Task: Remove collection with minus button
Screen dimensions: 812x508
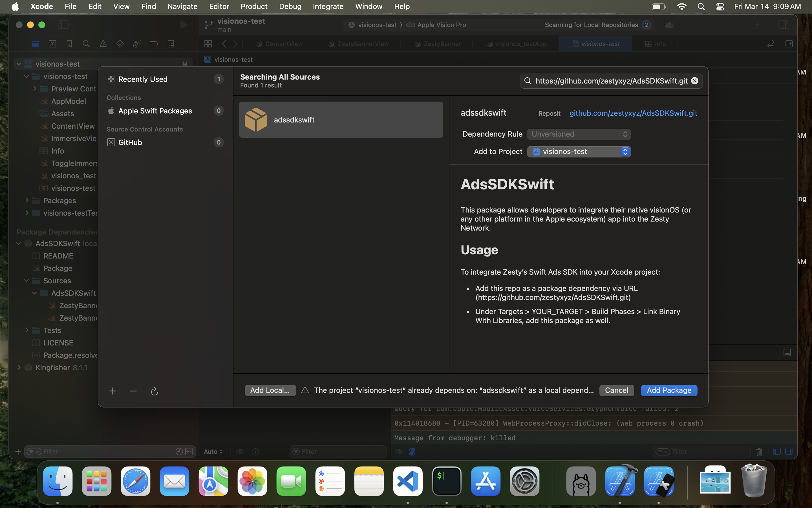Action: (133, 391)
